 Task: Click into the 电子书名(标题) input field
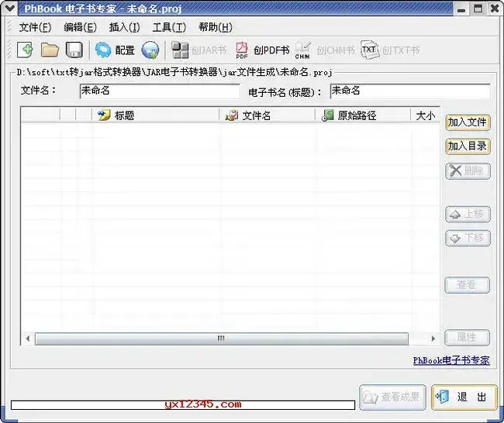coord(410,91)
